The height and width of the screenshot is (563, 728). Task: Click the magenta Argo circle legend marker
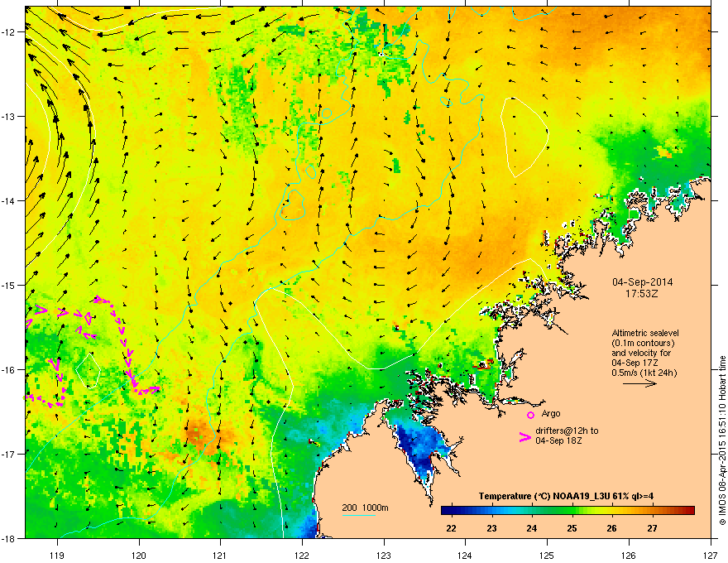click(530, 415)
